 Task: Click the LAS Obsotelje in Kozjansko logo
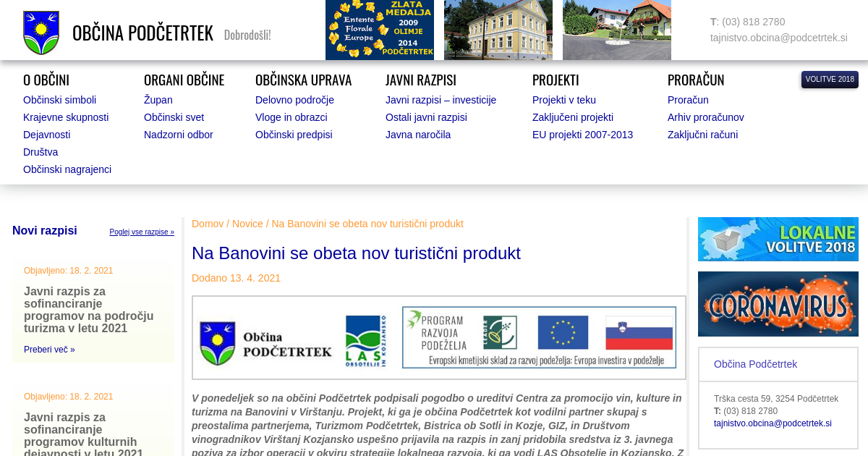click(365, 341)
